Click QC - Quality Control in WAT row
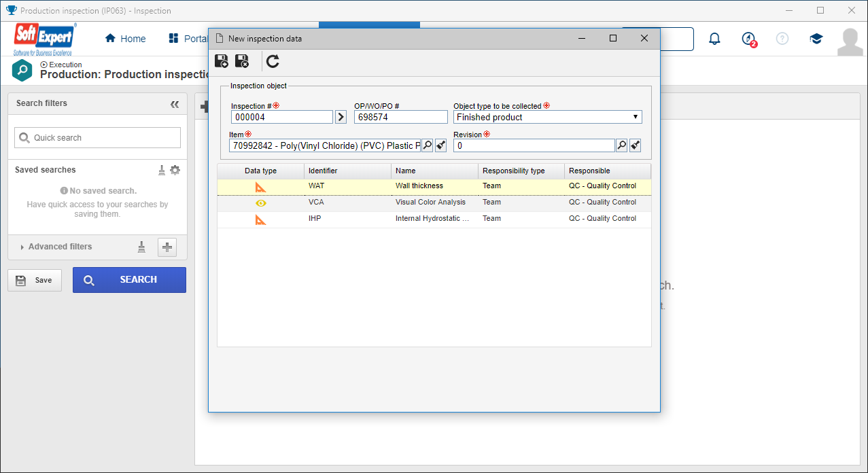 (x=602, y=186)
